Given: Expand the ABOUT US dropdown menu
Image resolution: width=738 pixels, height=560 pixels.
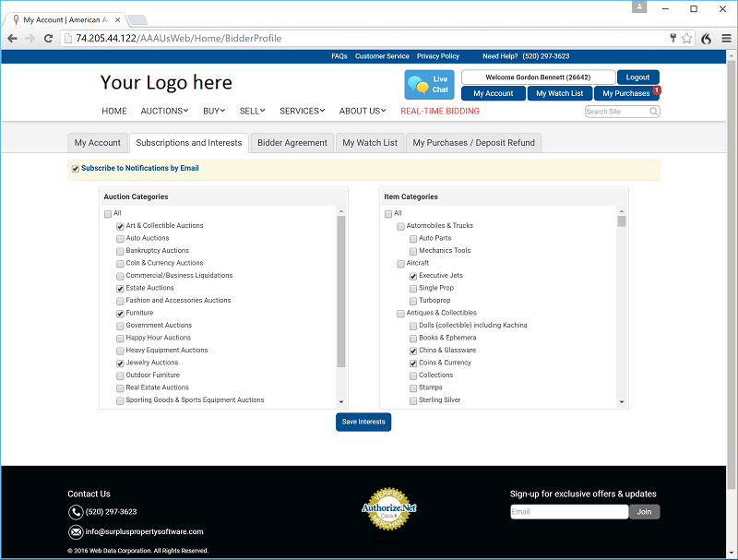Looking at the screenshot, I should pos(363,111).
